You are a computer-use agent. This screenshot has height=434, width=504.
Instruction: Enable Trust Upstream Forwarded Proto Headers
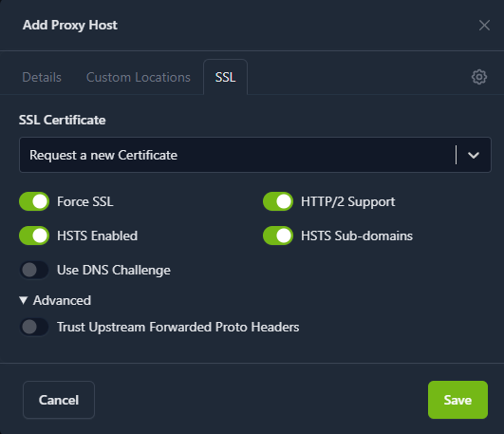[x=34, y=328]
